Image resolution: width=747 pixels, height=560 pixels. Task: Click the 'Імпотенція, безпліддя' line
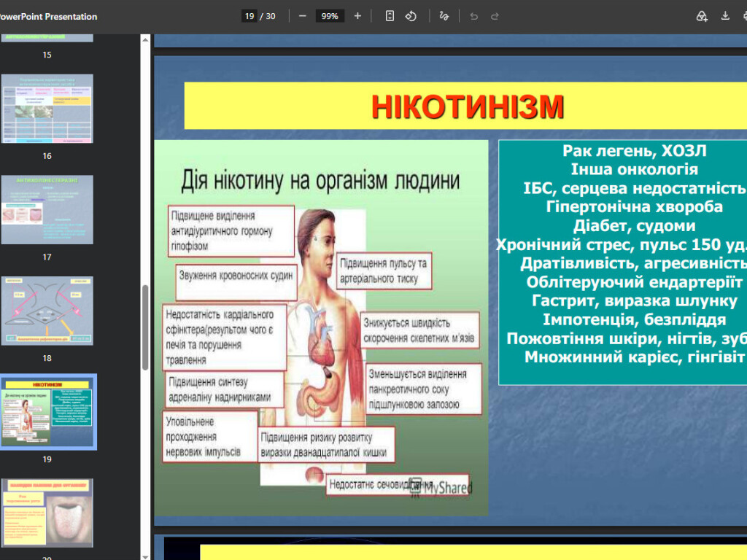pos(634,319)
